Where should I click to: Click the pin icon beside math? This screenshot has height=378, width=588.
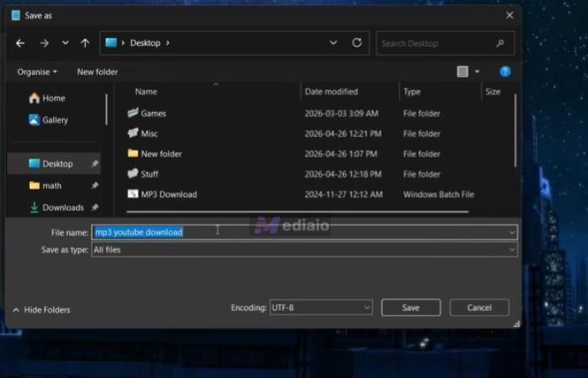pyautogui.click(x=95, y=185)
